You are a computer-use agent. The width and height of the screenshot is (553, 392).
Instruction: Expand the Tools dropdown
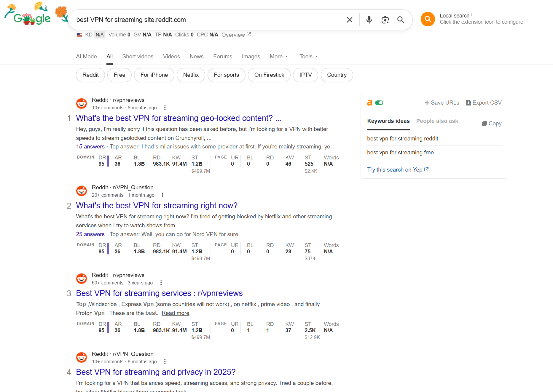coord(308,56)
